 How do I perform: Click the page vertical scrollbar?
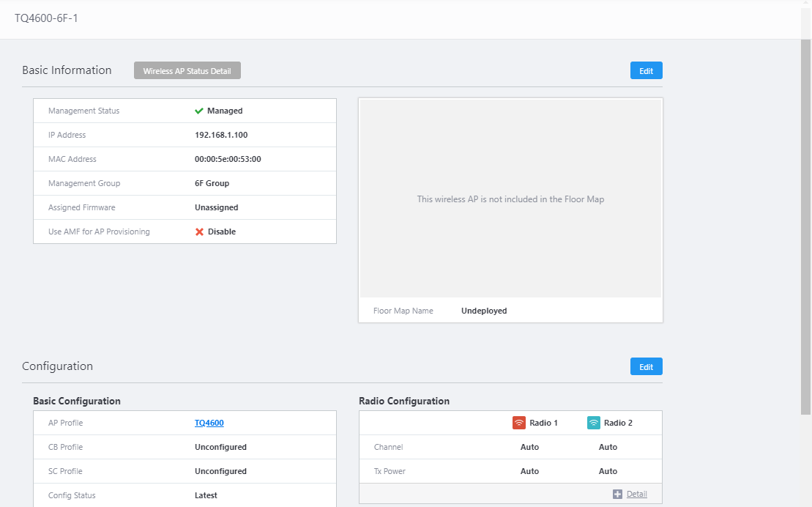tap(806, 226)
